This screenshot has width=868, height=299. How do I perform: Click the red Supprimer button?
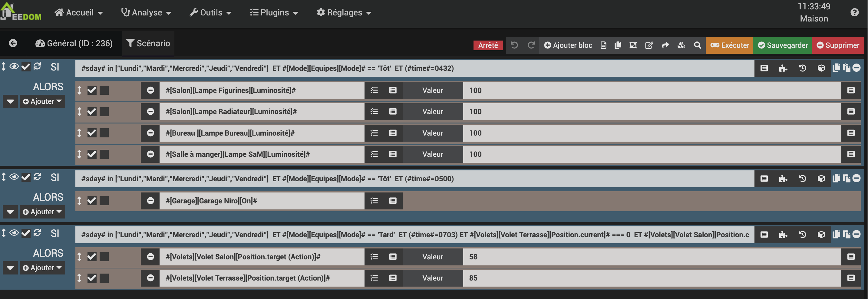tap(838, 45)
